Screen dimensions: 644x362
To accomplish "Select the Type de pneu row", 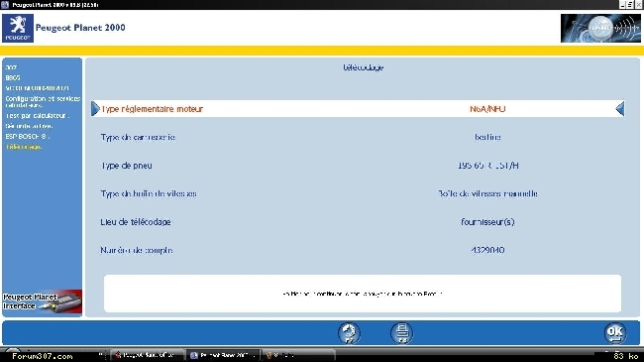I will click(358, 166).
